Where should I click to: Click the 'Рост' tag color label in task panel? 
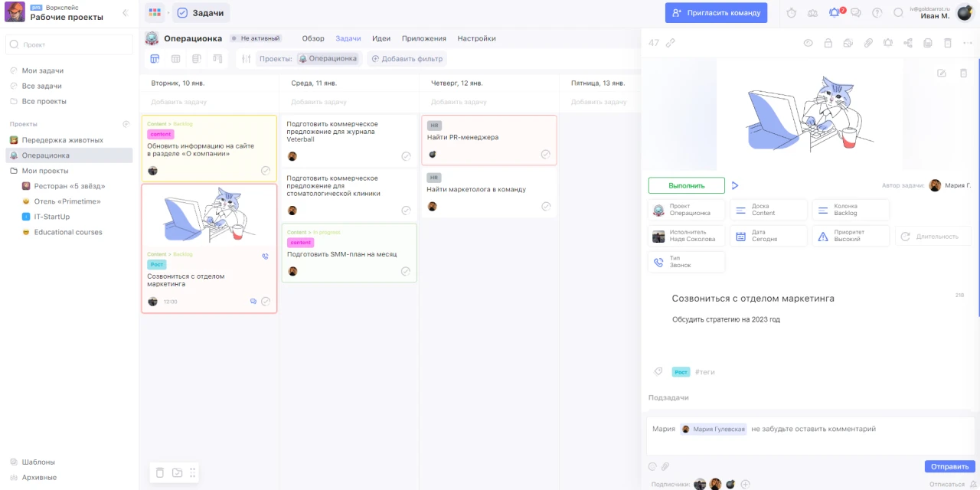tap(681, 372)
